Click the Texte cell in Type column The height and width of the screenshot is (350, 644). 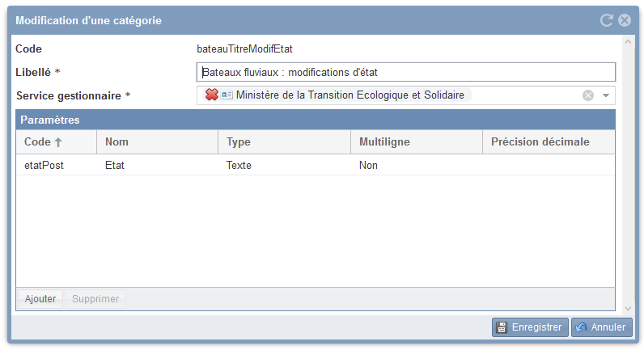239,165
